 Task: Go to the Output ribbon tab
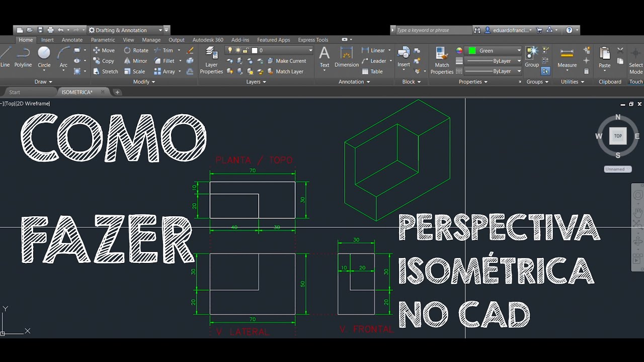pos(177,40)
